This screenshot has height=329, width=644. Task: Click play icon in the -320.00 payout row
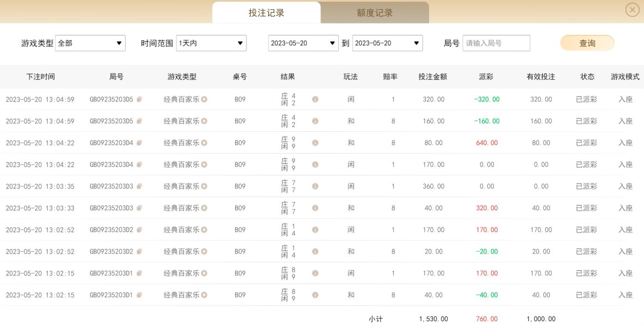(204, 100)
